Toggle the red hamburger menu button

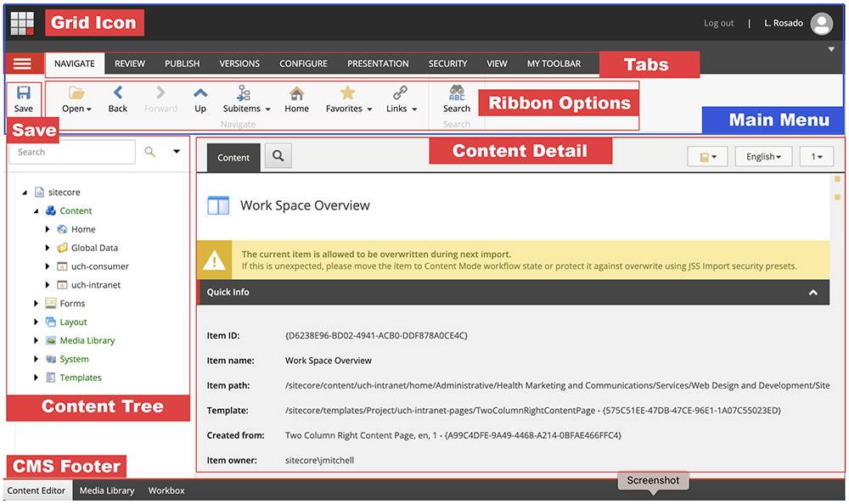point(23,64)
